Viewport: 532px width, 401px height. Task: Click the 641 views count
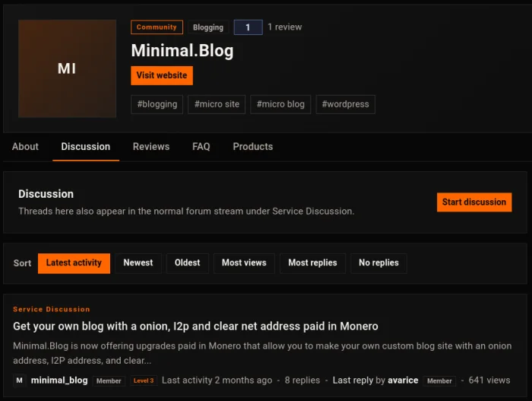click(489, 380)
